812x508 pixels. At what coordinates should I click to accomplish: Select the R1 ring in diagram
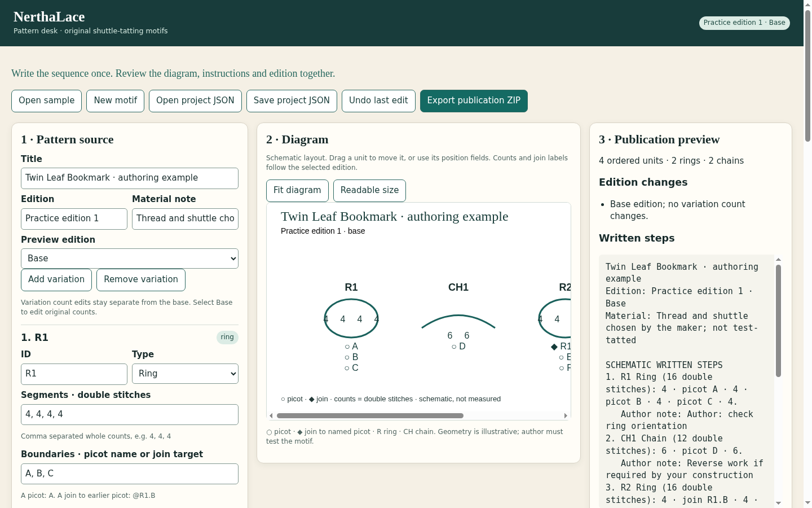coord(351,319)
